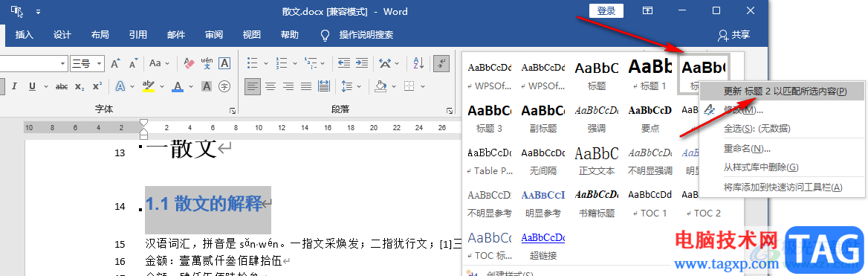Screen dimensions: 868x276
Task: Apply the 书籍标题 style
Action: click(597, 202)
